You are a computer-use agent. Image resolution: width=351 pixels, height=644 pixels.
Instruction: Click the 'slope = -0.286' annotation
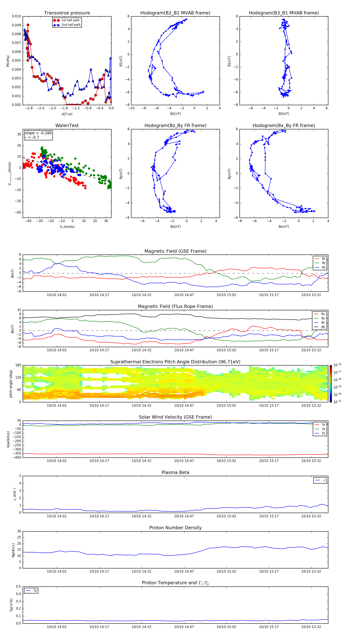pos(38,133)
